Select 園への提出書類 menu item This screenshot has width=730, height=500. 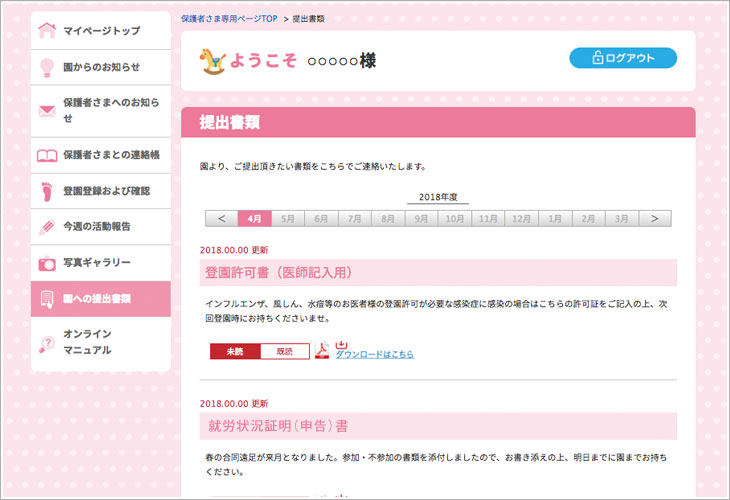101,299
